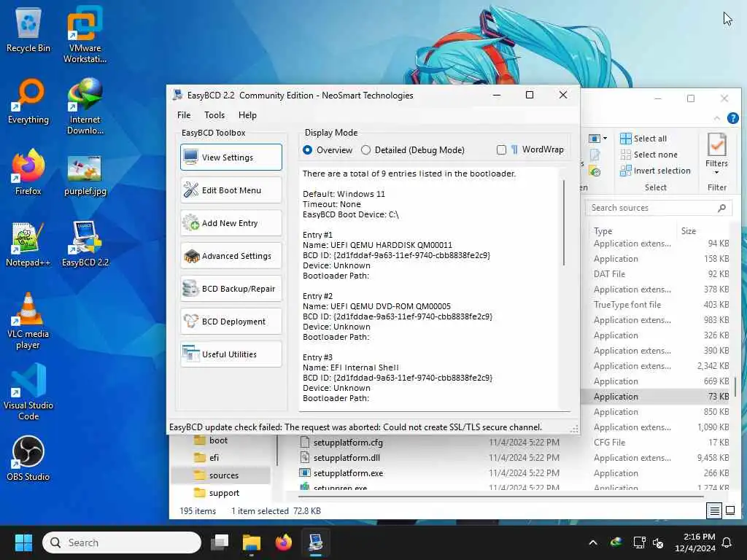Open the File menu in EasyBCD
This screenshot has width=747, height=560.
click(x=184, y=114)
